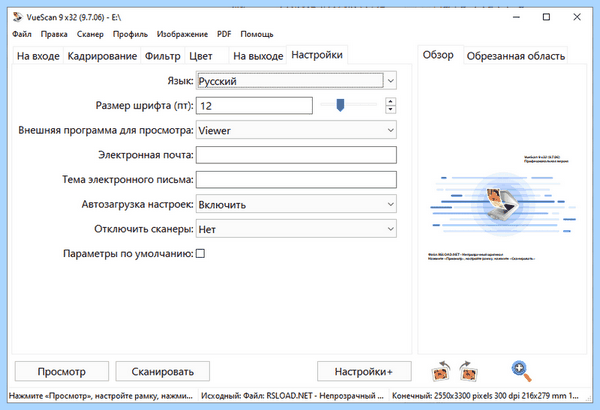Click the zoom in magnifier icon
Viewport: 600px width, 410px height.
[x=522, y=371]
